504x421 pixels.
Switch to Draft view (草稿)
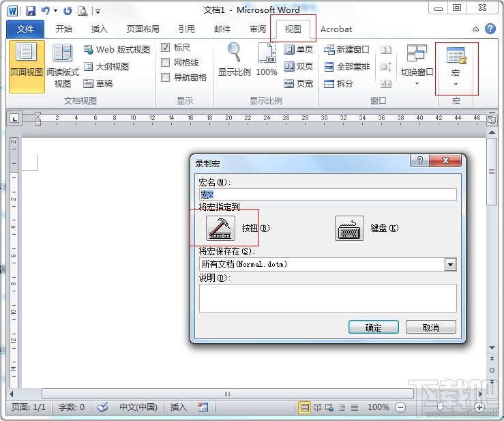(98, 84)
